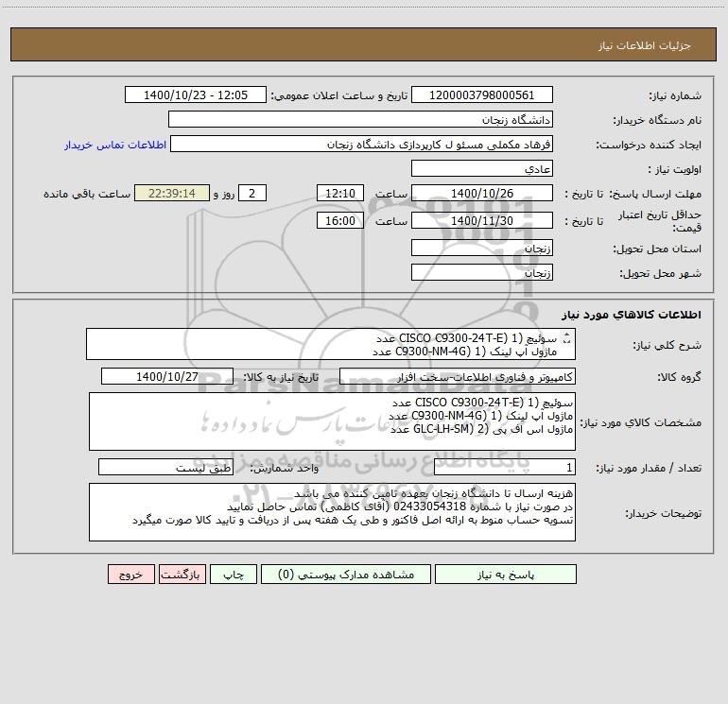Click the label شماره نیاز
The height and width of the screenshot is (704, 728).
pyautogui.click(x=675, y=96)
